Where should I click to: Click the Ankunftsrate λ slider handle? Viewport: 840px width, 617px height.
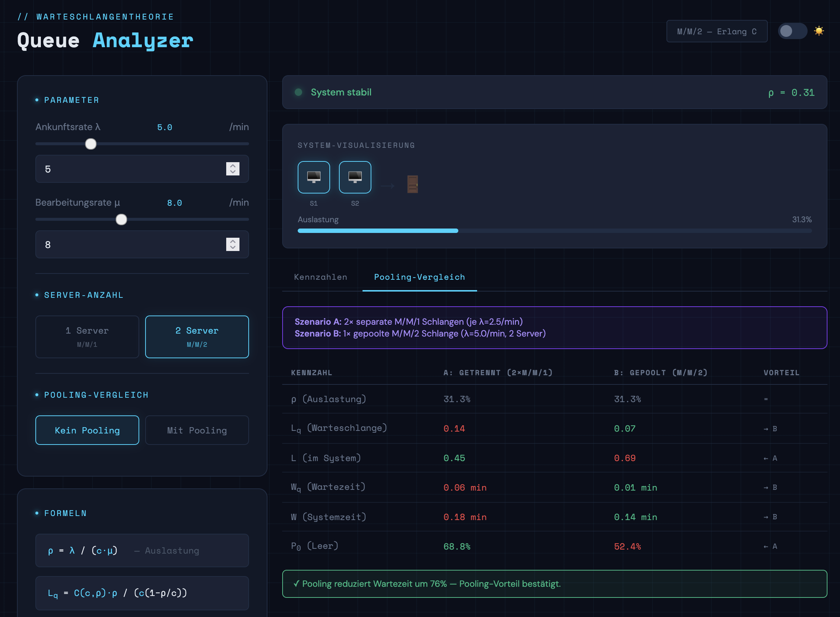[91, 144]
